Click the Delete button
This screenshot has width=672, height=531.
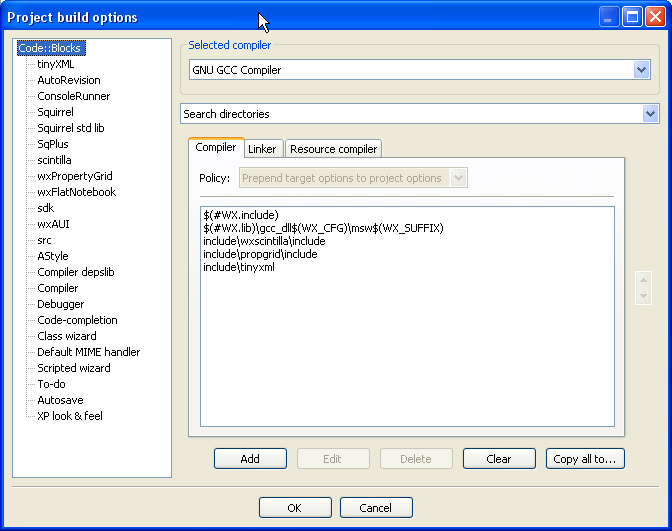416,459
